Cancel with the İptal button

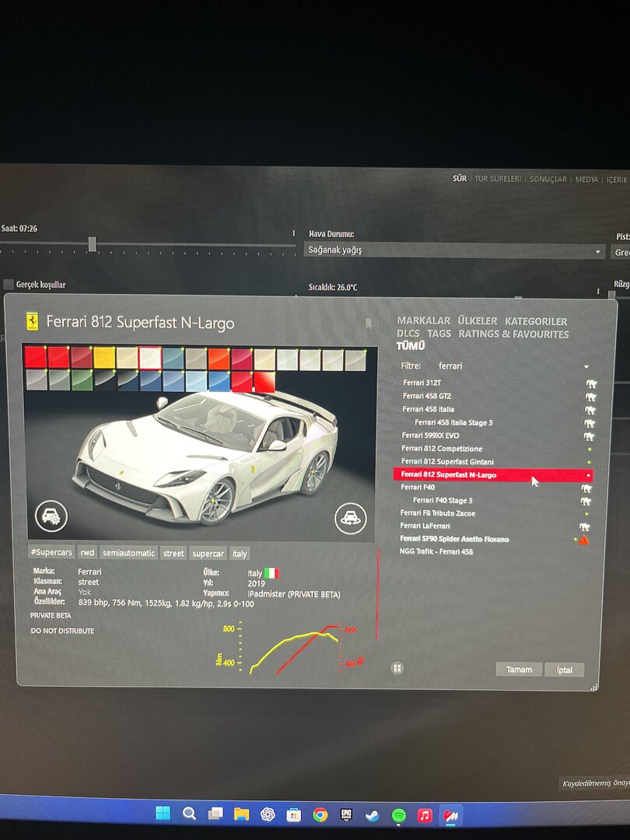tap(564, 670)
